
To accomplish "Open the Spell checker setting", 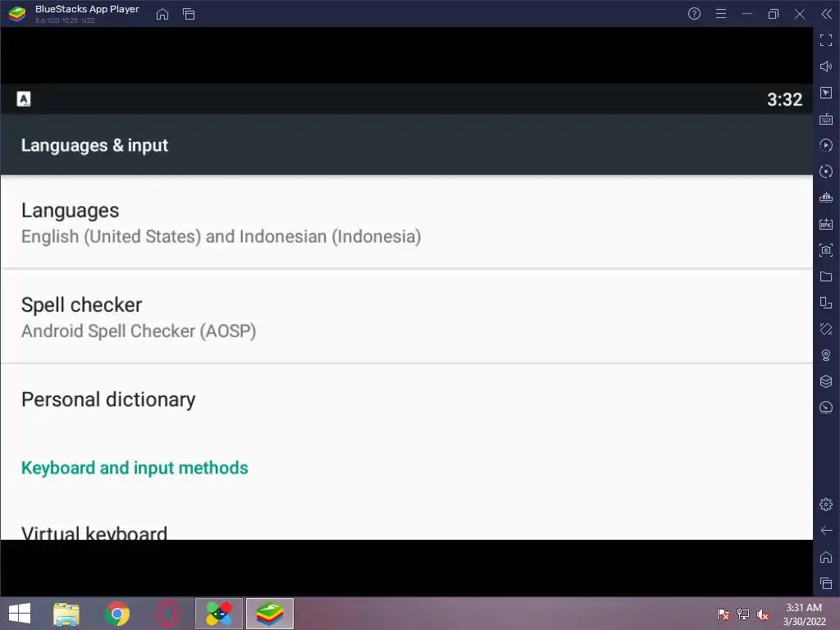I will [407, 317].
